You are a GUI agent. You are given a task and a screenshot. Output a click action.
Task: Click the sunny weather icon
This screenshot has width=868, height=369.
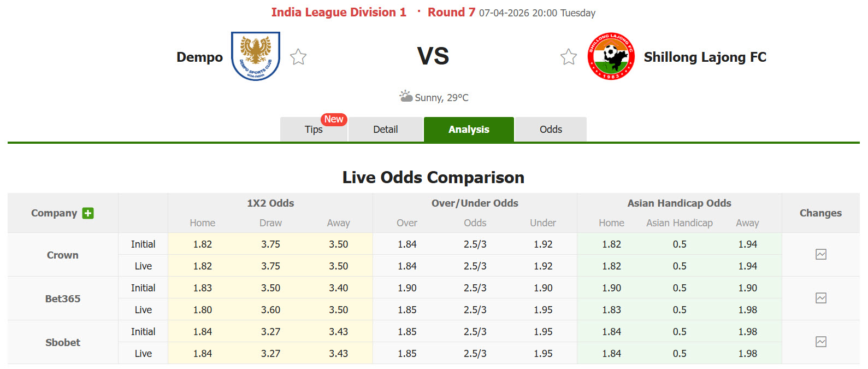tap(406, 96)
